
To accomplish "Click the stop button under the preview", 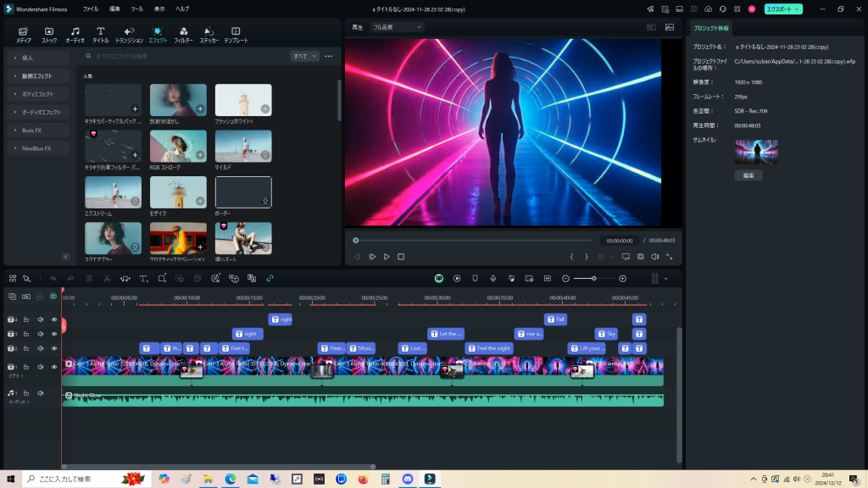I will 401,257.
